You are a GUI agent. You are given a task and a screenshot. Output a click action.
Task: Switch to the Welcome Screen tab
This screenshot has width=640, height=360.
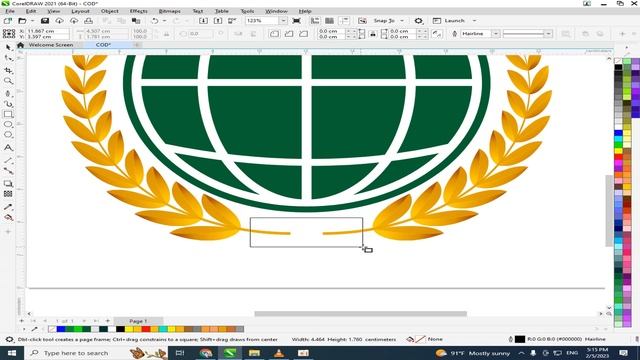click(51, 45)
